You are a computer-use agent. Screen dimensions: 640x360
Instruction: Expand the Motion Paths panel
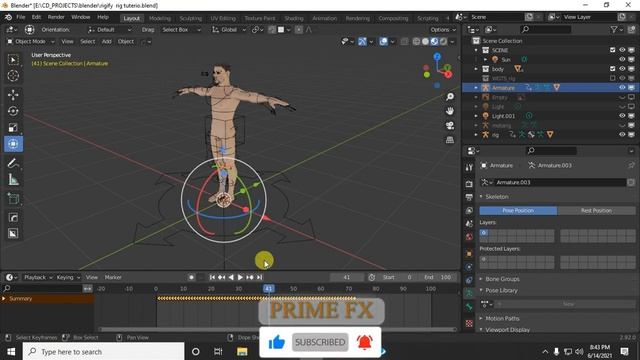tap(502, 318)
